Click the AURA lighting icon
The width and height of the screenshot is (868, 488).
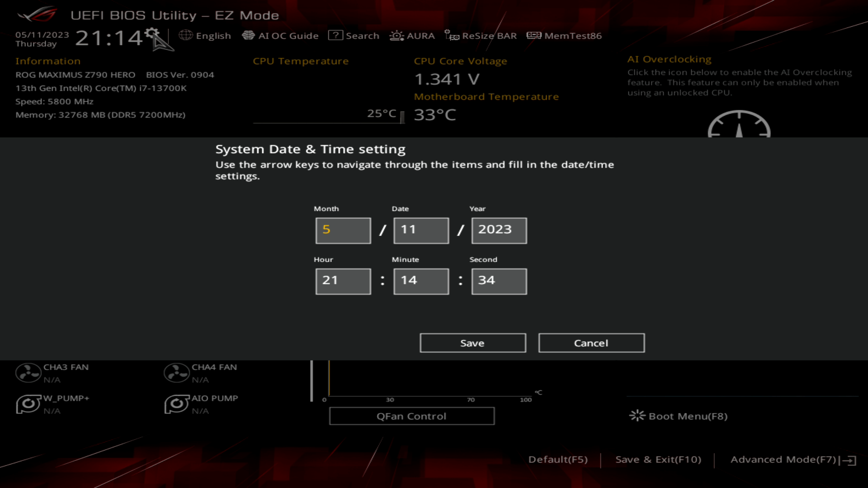pos(396,35)
